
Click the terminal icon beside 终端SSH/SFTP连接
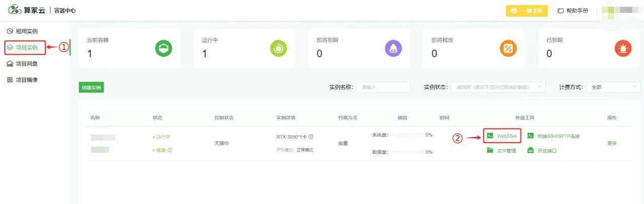click(530, 136)
